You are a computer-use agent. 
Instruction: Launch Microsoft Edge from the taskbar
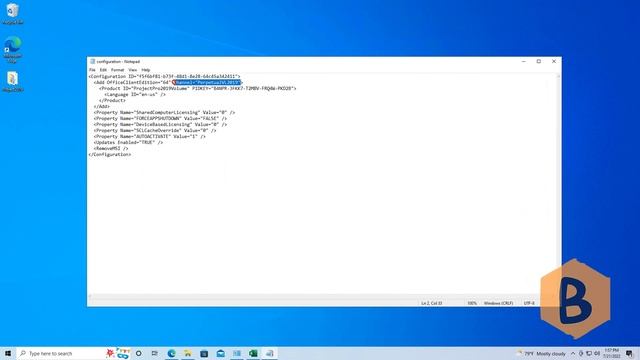pos(171,353)
